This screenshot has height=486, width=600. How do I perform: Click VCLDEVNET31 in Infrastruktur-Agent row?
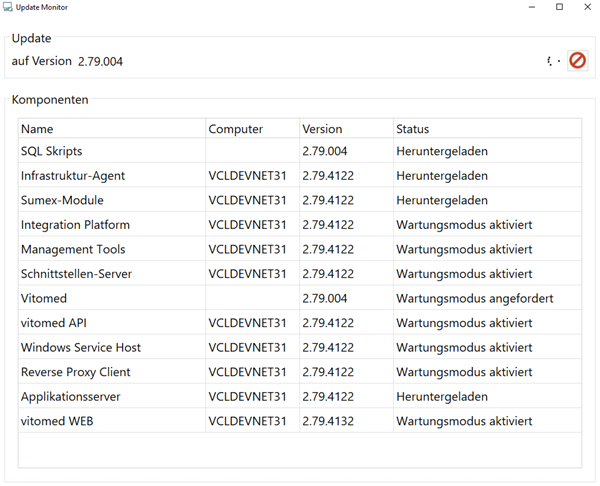click(x=247, y=176)
